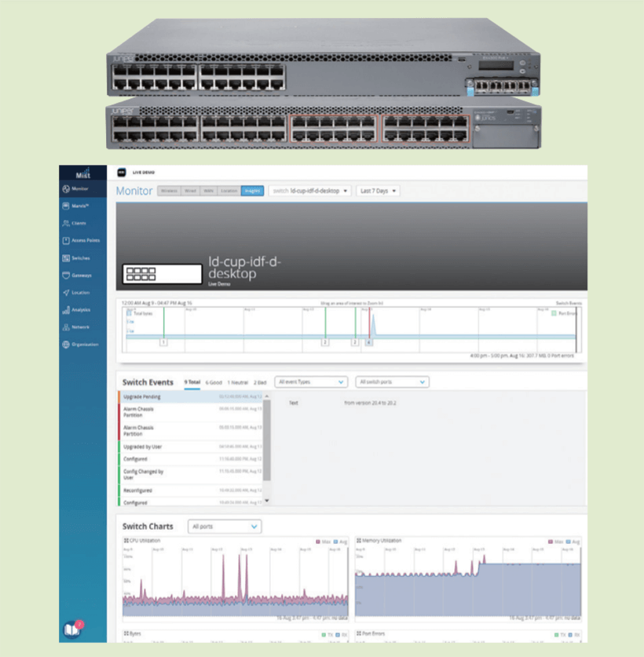Filter switch events by 2 Bad
The image size is (644, 657).
click(260, 382)
